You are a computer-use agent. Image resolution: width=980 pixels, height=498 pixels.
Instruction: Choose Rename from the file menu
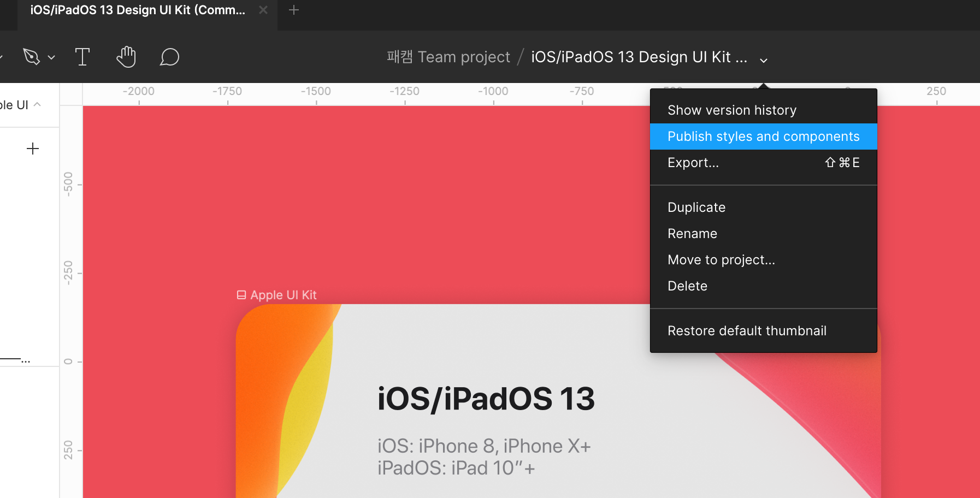click(764, 234)
